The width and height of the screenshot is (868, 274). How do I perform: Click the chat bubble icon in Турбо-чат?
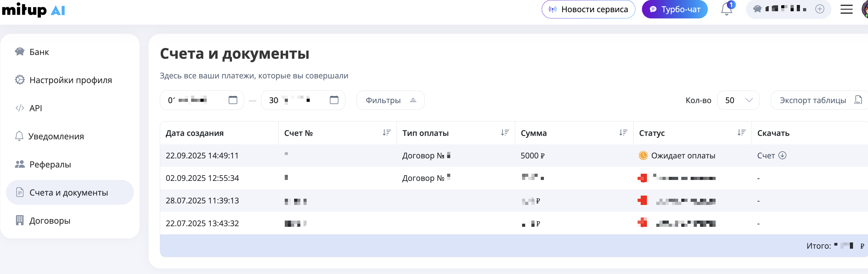click(x=653, y=9)
